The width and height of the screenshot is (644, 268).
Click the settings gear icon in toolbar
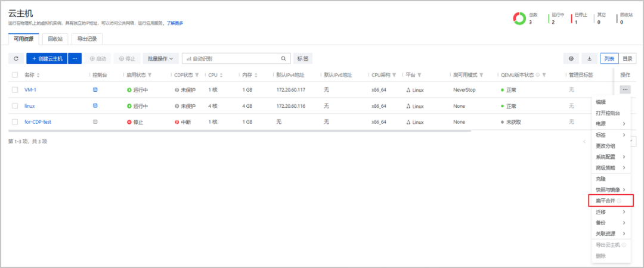571,58
